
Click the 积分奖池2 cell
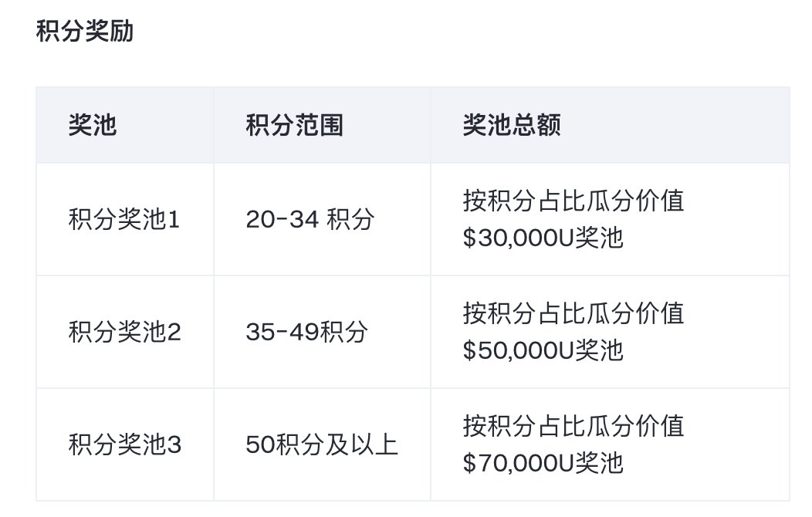point(125,332)
